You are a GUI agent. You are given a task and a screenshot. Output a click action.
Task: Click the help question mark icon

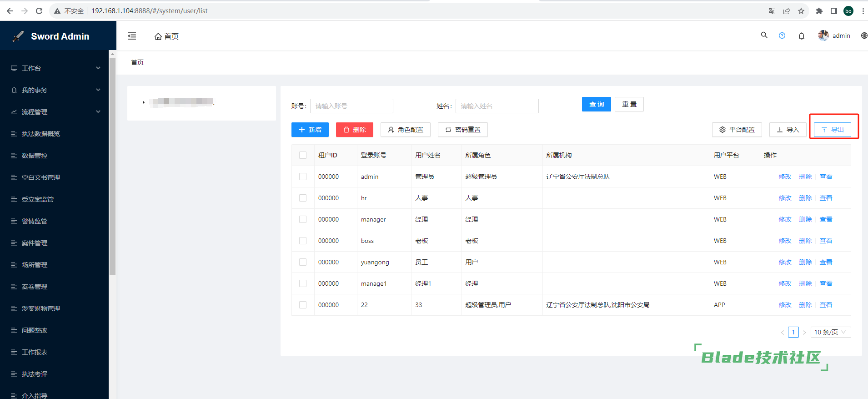click(782, 35)
